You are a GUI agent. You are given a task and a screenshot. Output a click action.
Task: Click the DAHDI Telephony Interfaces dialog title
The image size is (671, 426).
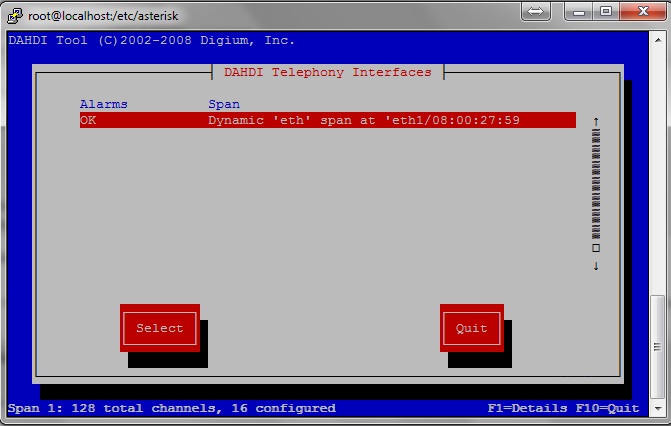(328, 72)
